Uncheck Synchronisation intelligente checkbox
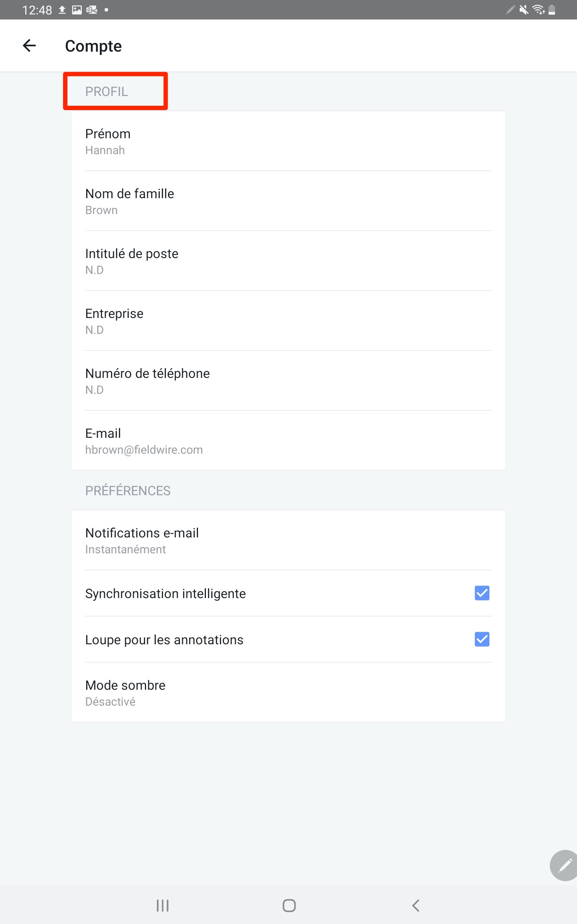Image resolution: width=577 pixels, height=924 pixels. tap(482, 593)
